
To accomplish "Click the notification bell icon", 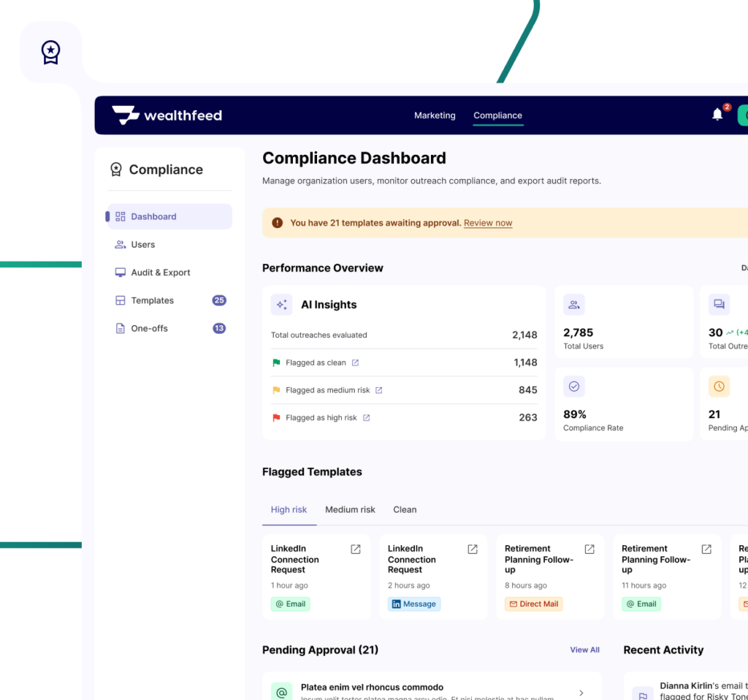I will (x=717, y=115).
